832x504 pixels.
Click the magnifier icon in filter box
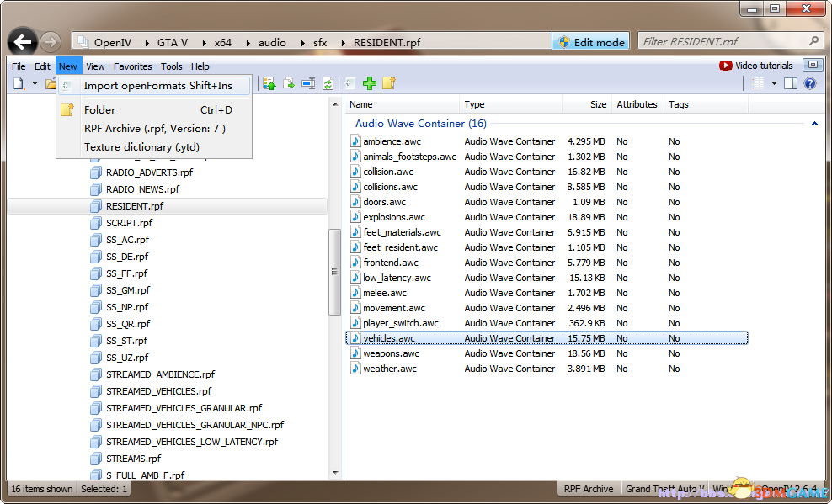(x=814, y=40)
